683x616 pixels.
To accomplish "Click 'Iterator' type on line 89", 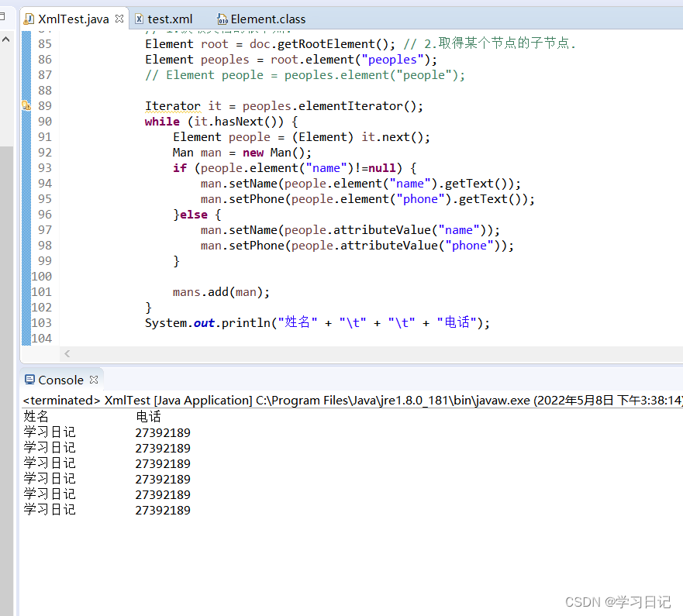I will [x=172, y=106].
